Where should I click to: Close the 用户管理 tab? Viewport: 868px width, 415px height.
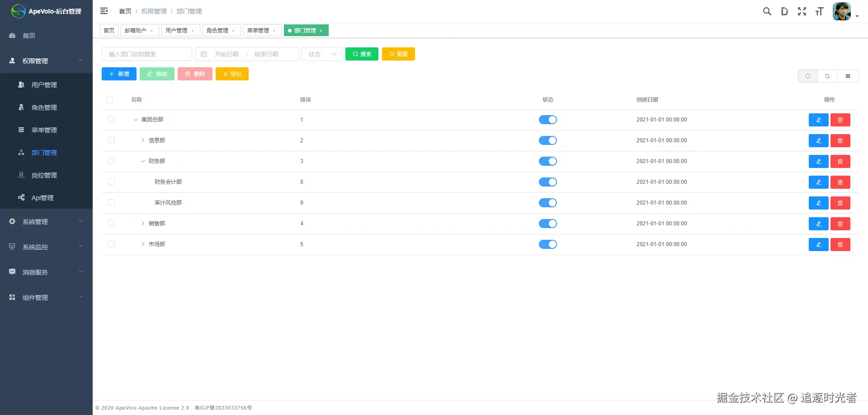point(193,31)
